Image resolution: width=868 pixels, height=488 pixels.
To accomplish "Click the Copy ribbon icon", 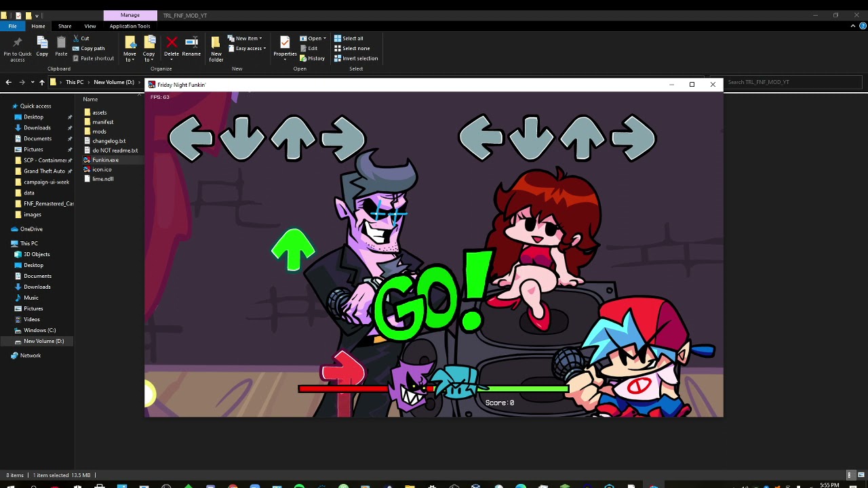I will (x=42, y=47).
